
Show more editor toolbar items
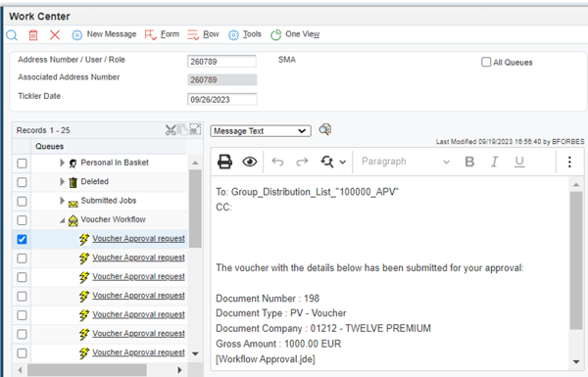point(569,162)
